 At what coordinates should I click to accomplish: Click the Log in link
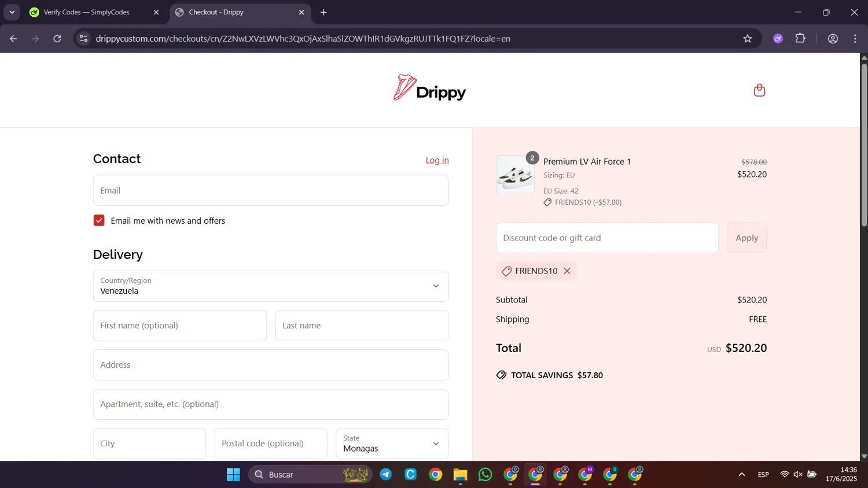pos(437,160)
